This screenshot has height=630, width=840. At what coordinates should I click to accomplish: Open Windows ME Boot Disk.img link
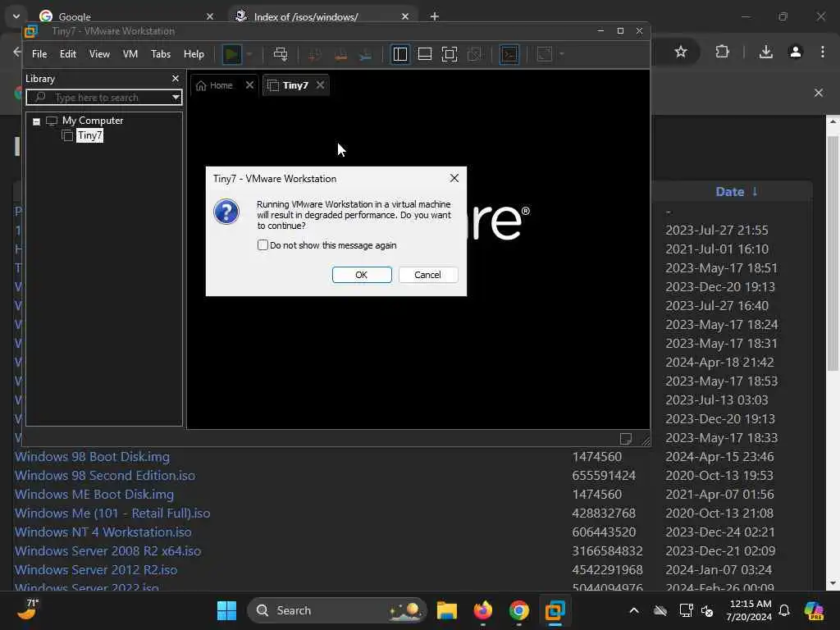pos(94,494)
